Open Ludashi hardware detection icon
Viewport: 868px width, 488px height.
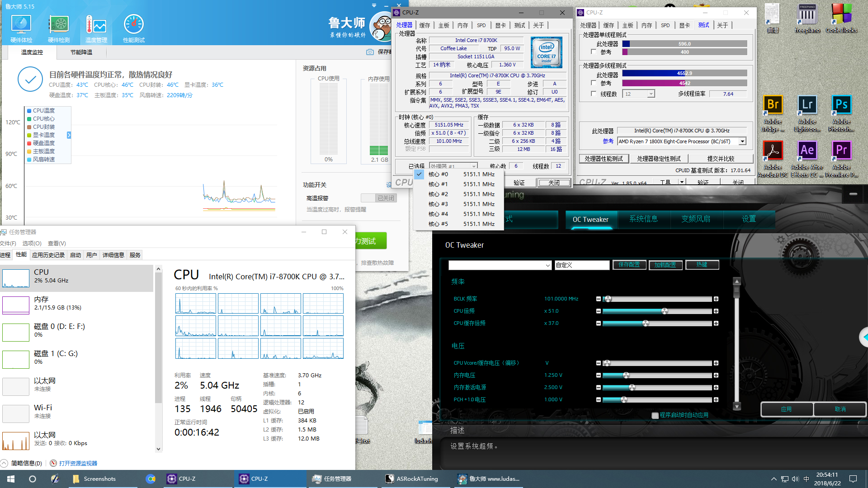pyautogui.click(x=59, y=28)
